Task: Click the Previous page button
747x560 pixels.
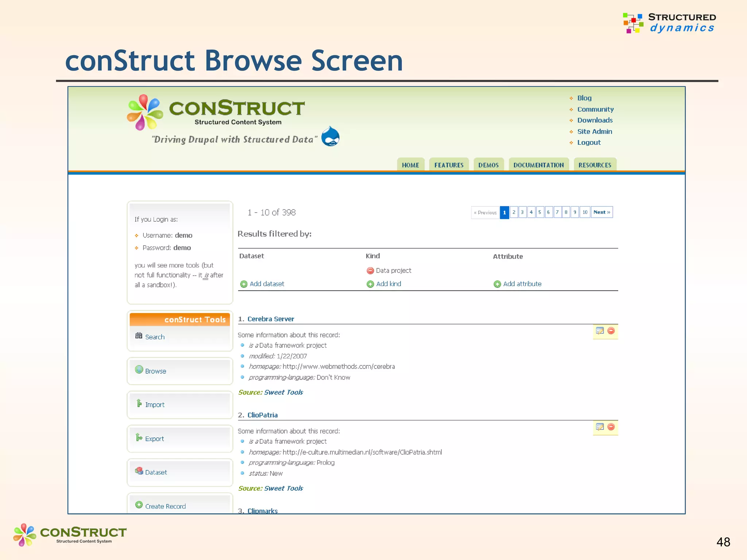Action: click(485, 212)
